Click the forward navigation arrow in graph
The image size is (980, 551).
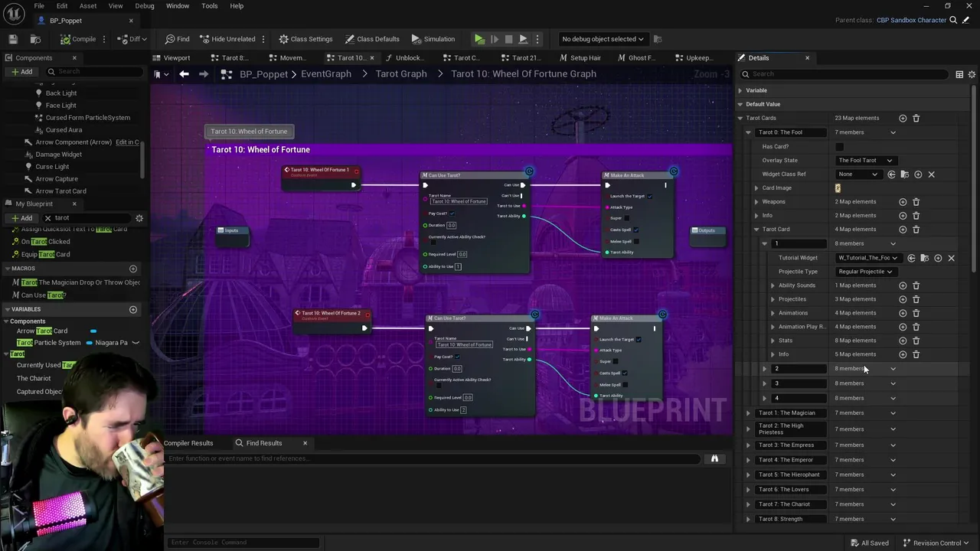pyautogui.click(x=204, y=73)
